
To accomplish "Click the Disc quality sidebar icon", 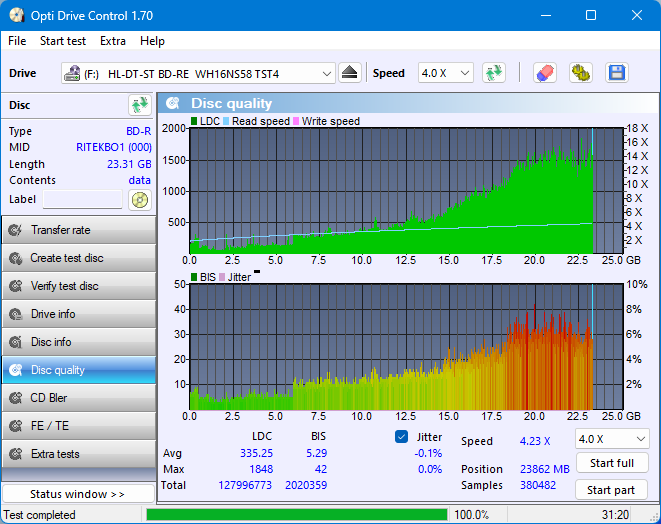I will [x=16, y=370].
